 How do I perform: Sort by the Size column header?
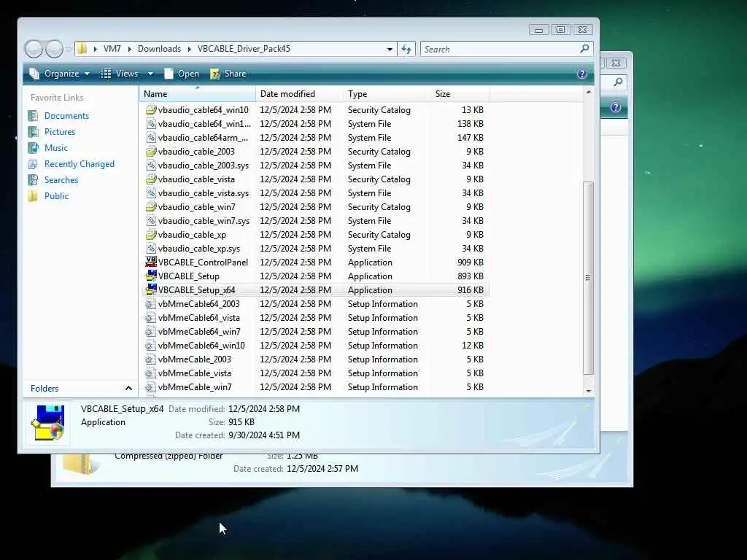(460, 94)
